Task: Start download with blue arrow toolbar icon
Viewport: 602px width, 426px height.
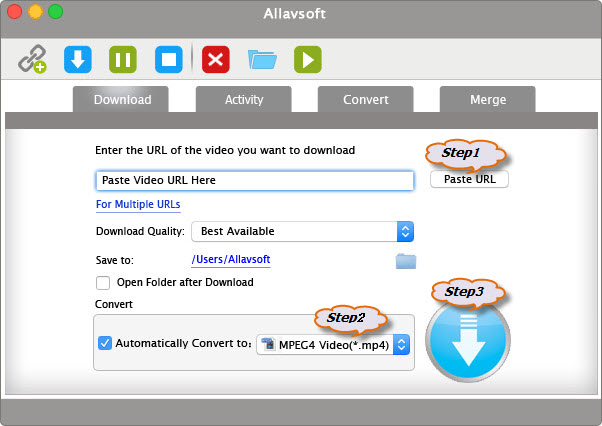Action: coord(78,59)
